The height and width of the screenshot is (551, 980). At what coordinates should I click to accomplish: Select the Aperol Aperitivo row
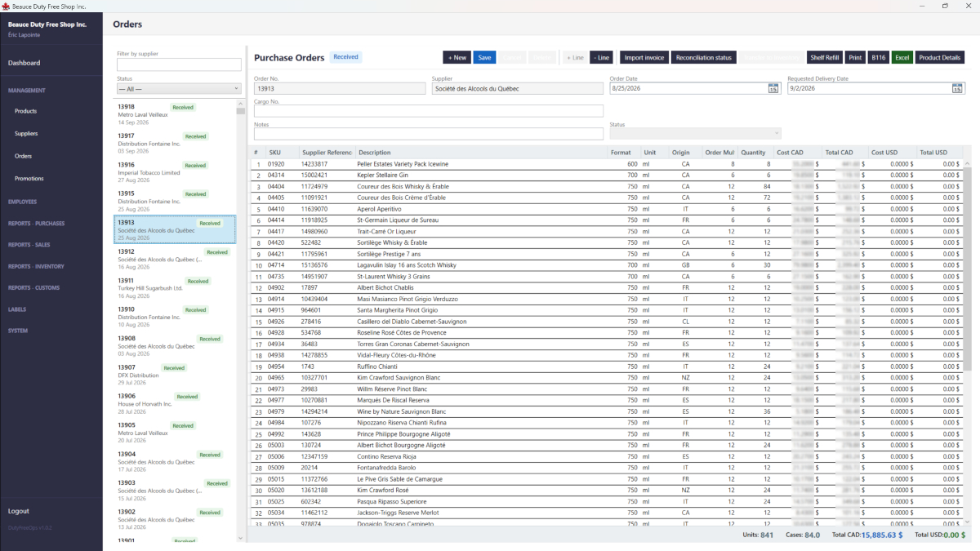tap(606, 209)
